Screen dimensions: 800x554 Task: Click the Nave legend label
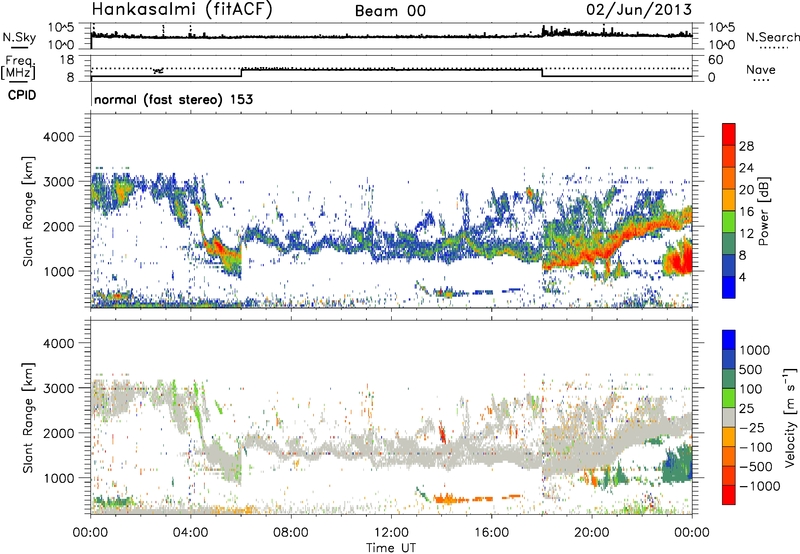pos(761,69)
